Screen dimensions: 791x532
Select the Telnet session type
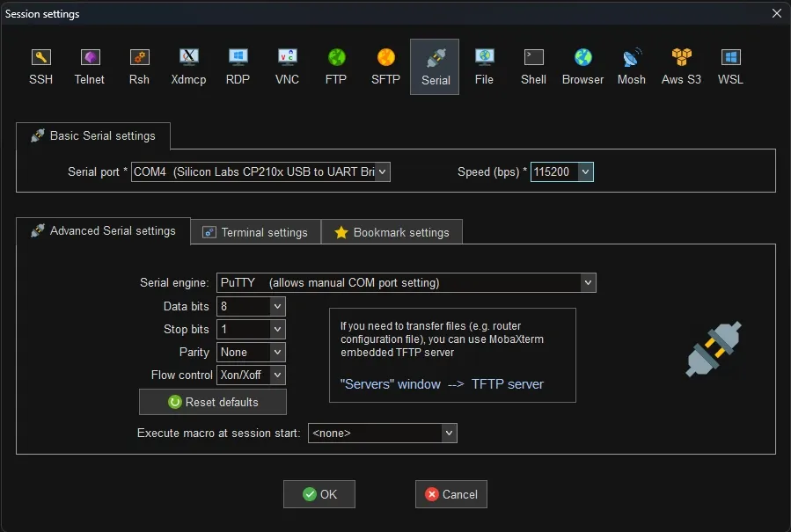[89, 66]
